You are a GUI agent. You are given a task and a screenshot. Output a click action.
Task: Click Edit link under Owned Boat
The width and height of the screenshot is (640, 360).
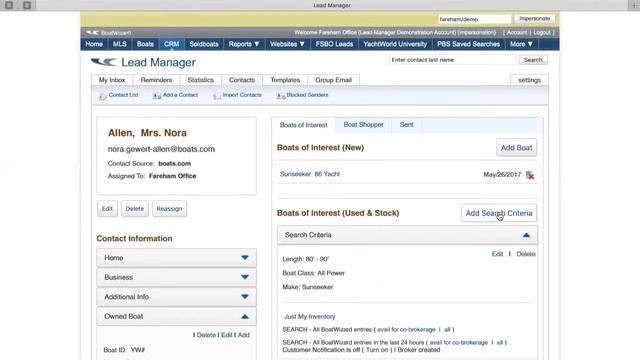coord(227,335)
